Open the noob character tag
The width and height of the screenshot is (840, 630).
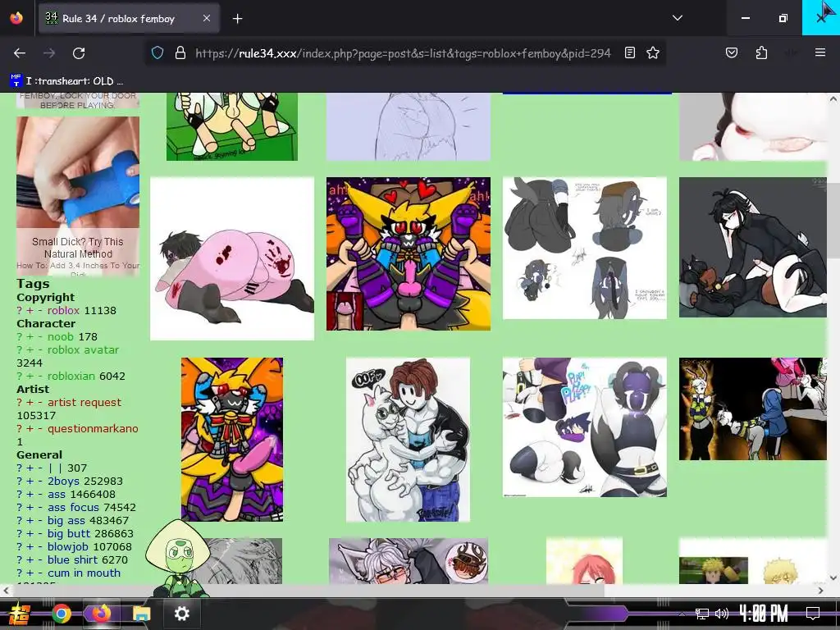(x=61, y=337)
